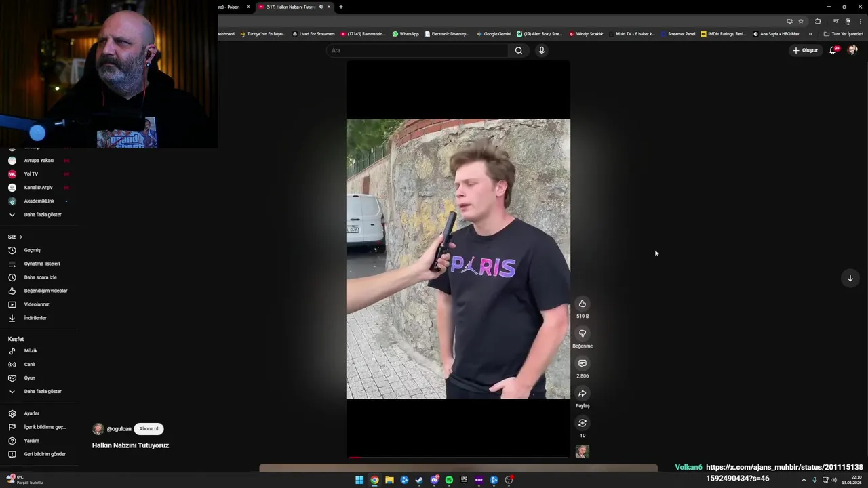Click the search magnifier icon
The image size is (868, 488).
519,50
